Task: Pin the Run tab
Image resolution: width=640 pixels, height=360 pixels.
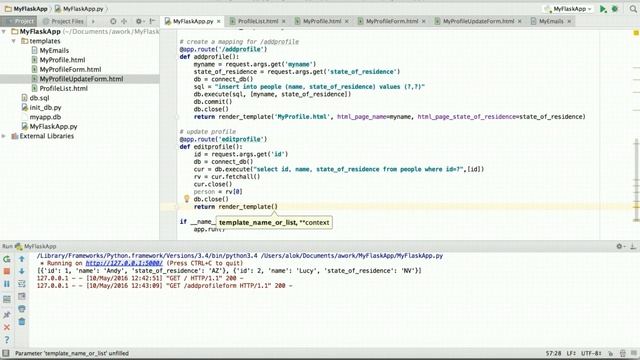Action: tap(7, 315)
